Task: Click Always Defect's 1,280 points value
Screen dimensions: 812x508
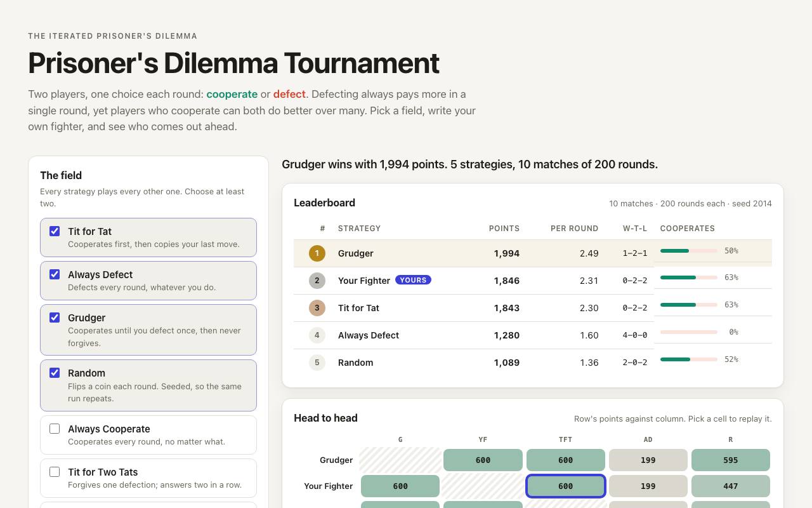Action: pyautogui.click(x=506, y=335)
